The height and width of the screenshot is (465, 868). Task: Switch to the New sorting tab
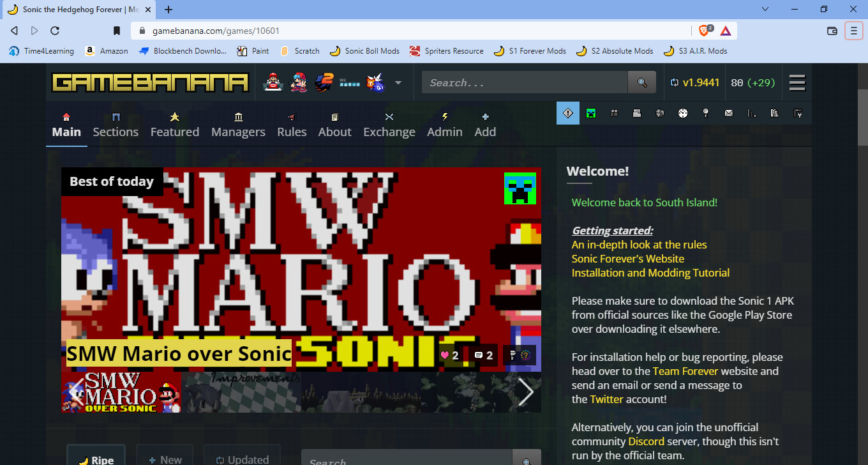click(x=165, y=458)
